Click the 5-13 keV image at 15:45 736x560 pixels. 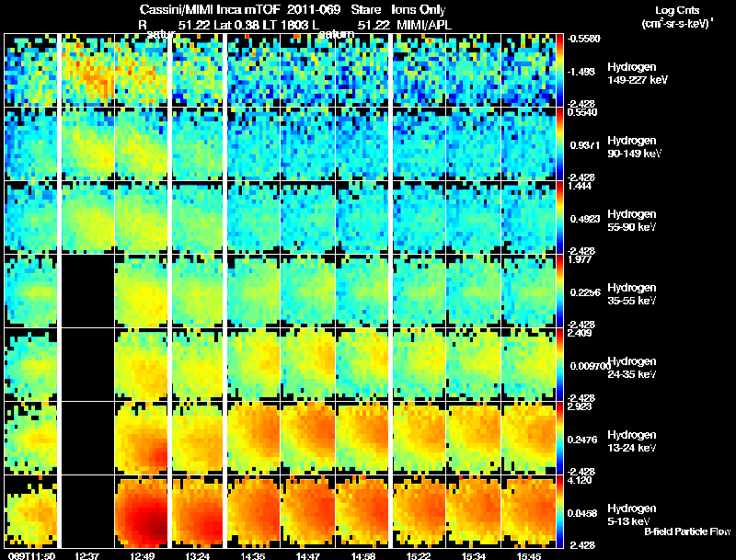coord(528,511)
